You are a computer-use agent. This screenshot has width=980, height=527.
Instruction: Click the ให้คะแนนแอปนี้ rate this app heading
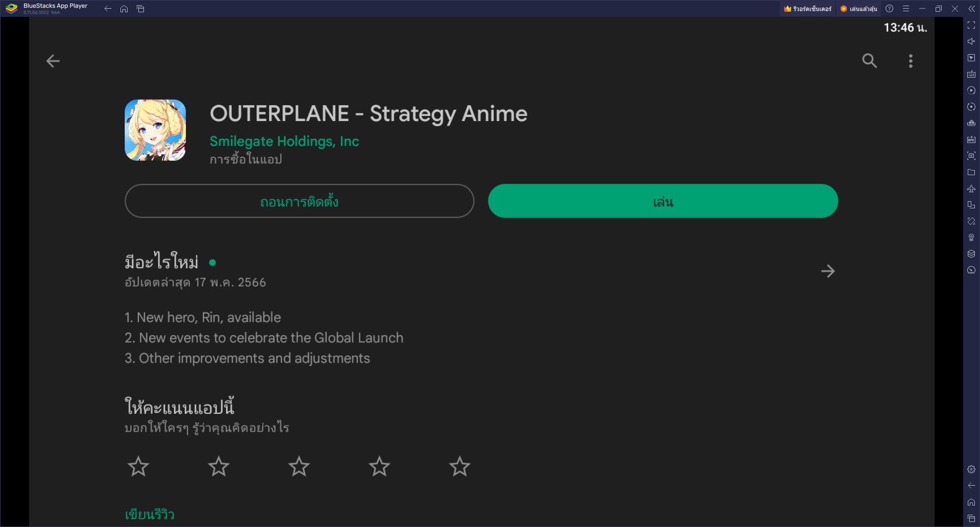179,407
